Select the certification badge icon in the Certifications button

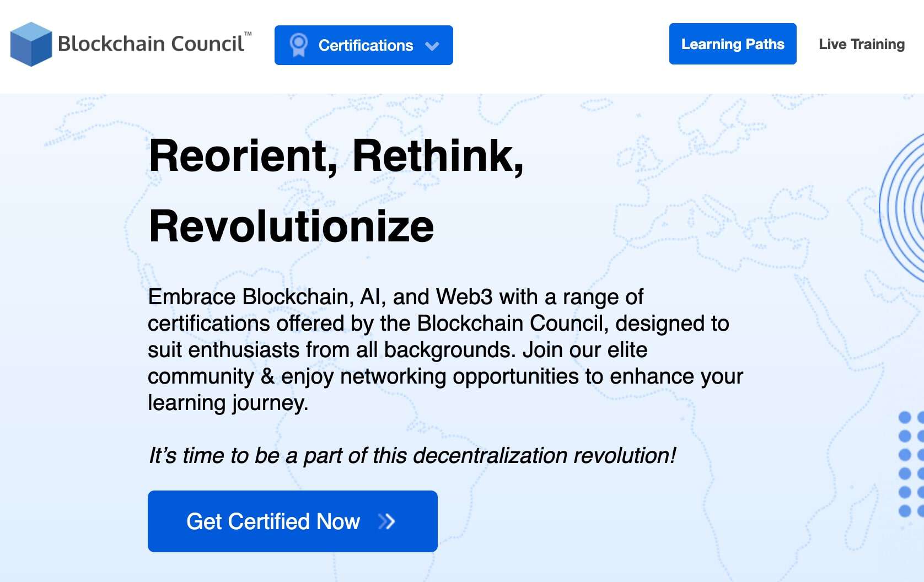(298, 45)
